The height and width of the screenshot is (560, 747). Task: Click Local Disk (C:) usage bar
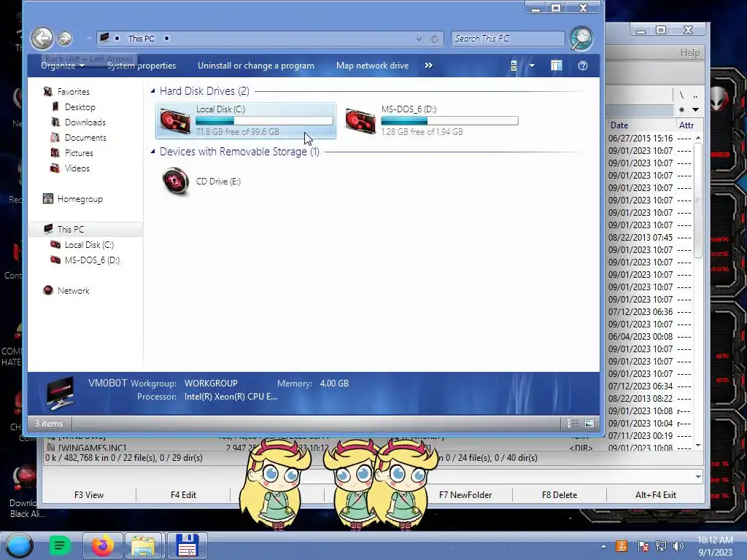pos(264,121)
